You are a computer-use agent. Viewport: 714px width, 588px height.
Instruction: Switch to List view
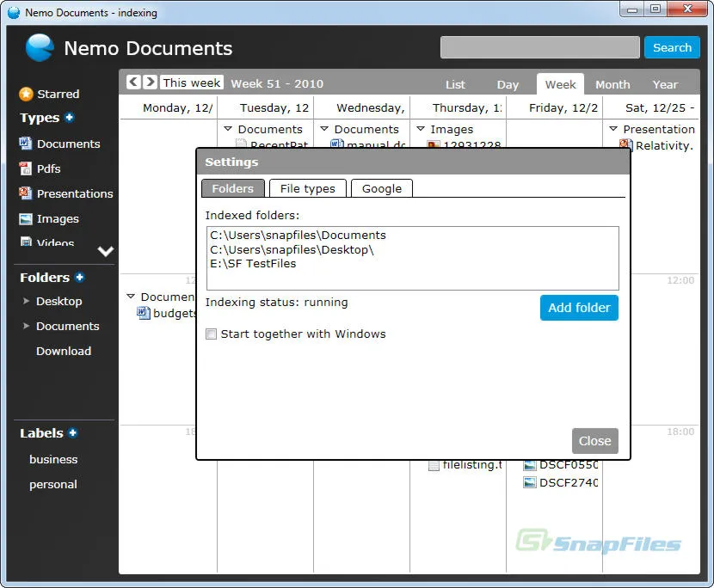[455, 84]
